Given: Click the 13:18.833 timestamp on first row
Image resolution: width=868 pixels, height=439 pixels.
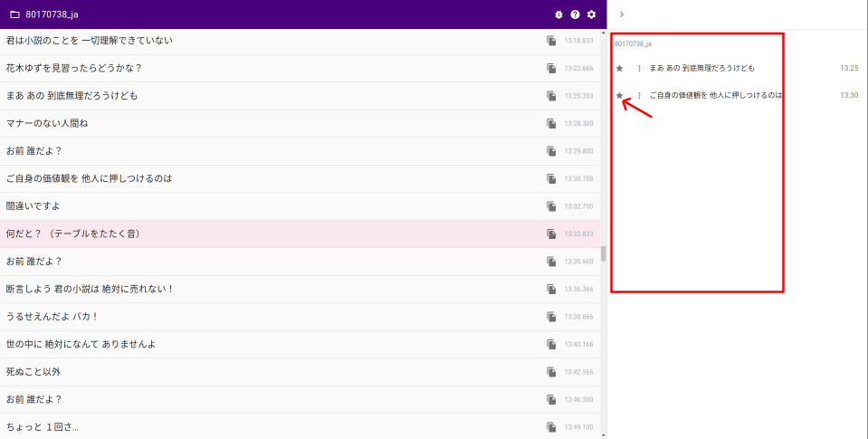Looking at the screenshot, I should click(578, 41).
